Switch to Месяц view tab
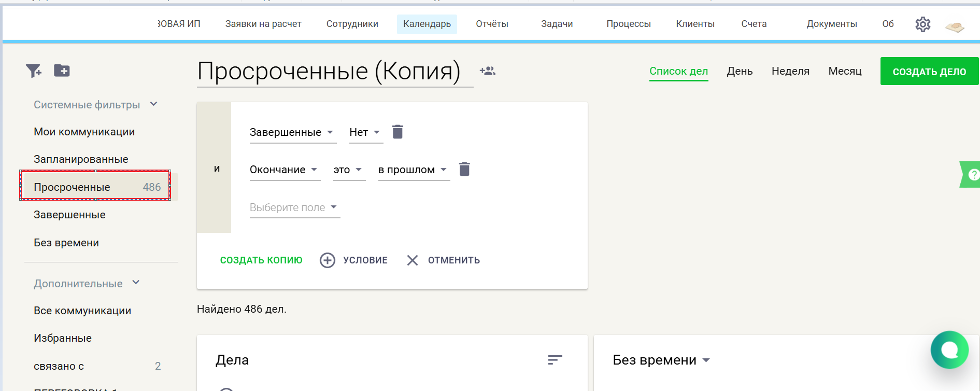Screen dimensions: 980x391 click(845, 72)
